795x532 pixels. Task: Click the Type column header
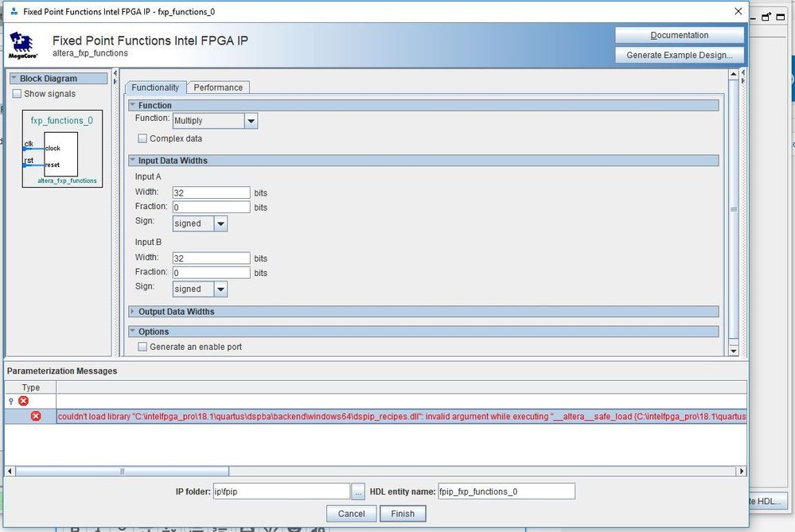tap(30, 387)
